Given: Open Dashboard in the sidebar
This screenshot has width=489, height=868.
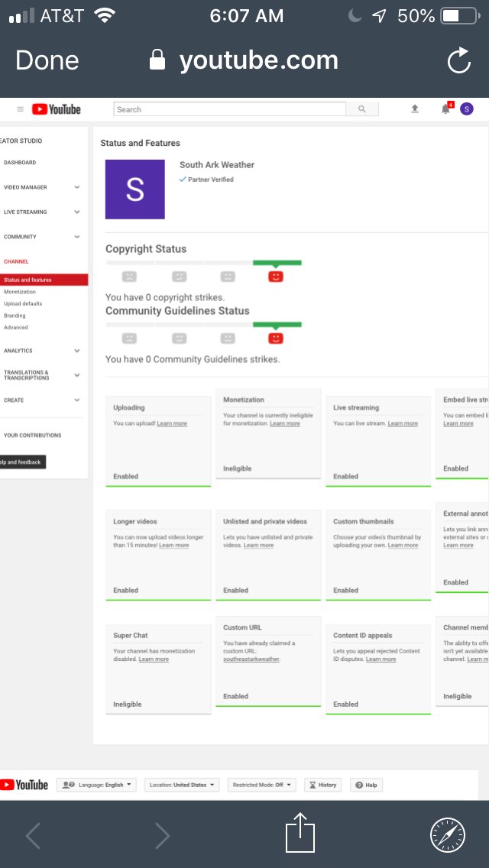Looking at the screenshot, I should [x=20, y=162].
